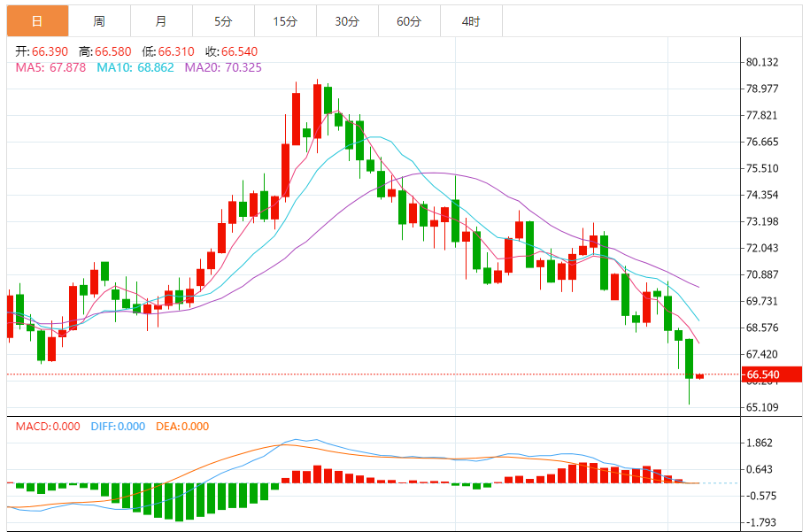Screen dimensions: 810x532
Task: Open the 60分 timeframe tab
Action: pos(409,21)
